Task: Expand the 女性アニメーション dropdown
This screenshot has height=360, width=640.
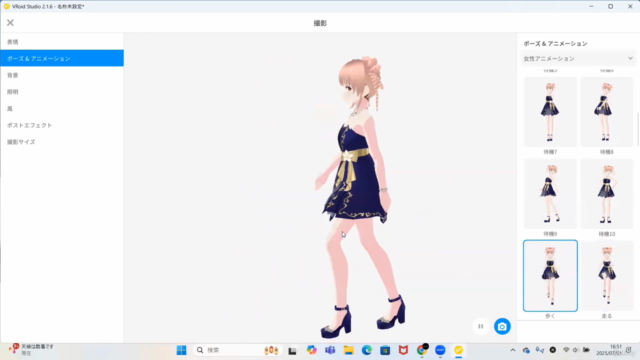Action: 578,58
